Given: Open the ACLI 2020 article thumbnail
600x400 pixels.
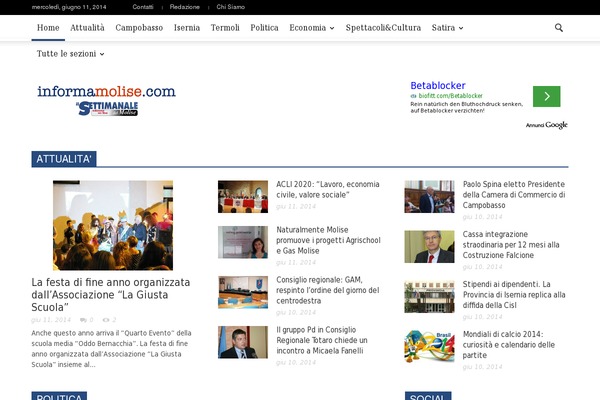Looking at the screenshot, I should 243,196.
